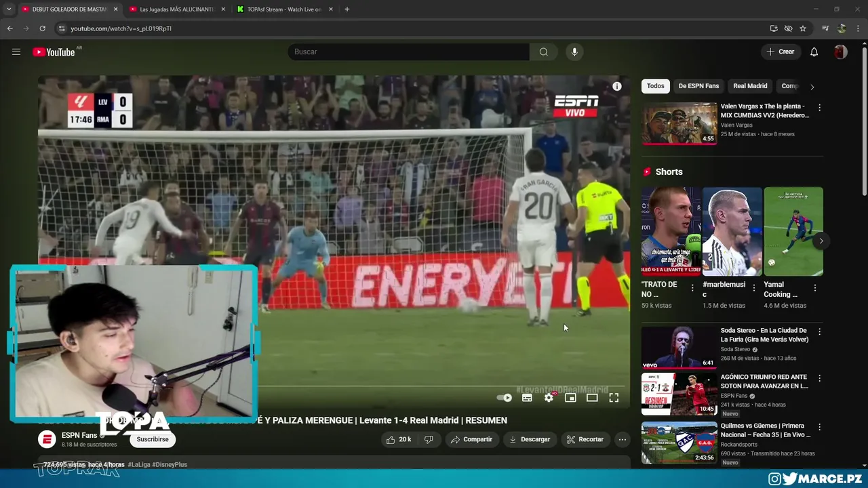Reload the current page
This screenshot has height=488, width=868.
click(x=42, y=28)
